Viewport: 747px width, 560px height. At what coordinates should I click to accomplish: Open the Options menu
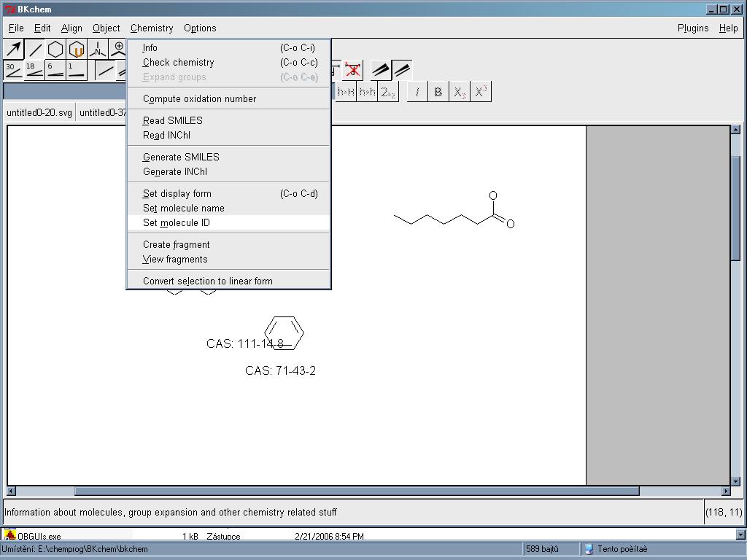200,28
